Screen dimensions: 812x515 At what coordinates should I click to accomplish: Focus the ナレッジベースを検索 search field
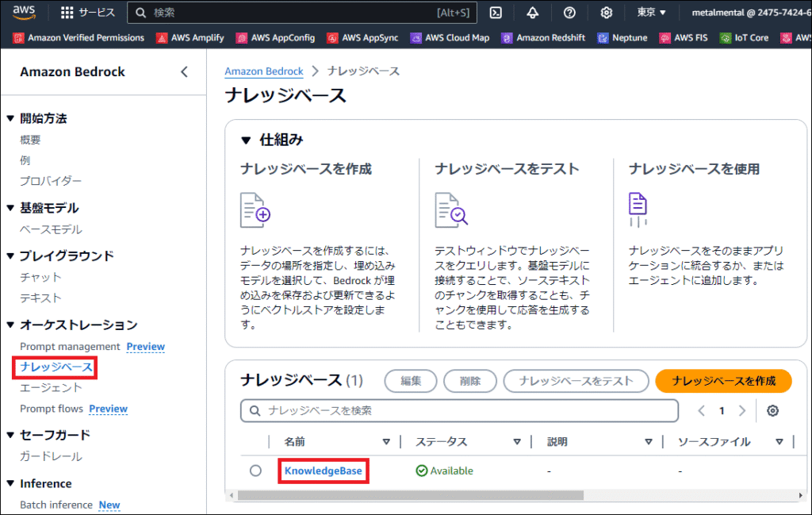tap(460, 410)
